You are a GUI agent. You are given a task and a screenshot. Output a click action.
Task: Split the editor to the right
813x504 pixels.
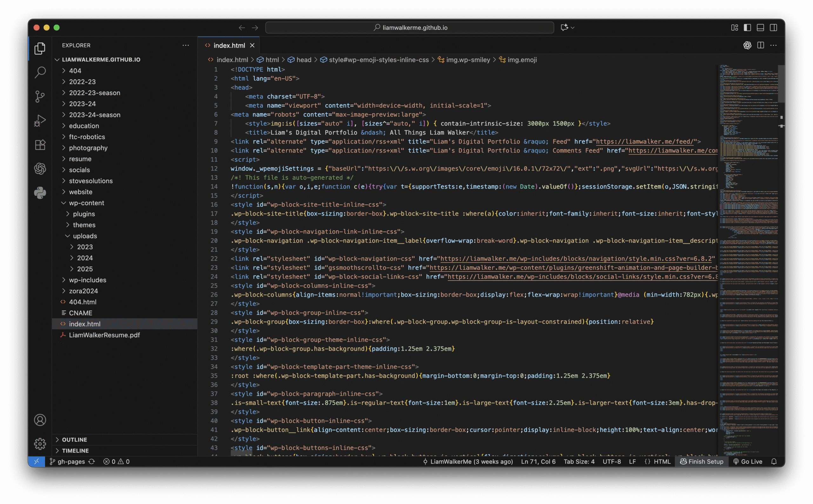coord(760,45)
